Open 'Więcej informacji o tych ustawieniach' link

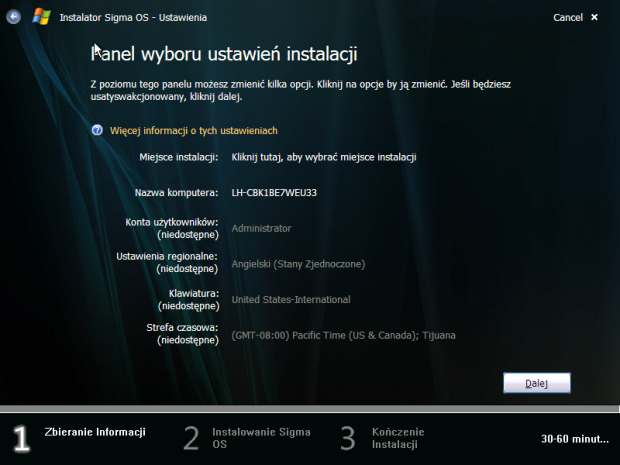click(194, 130)
